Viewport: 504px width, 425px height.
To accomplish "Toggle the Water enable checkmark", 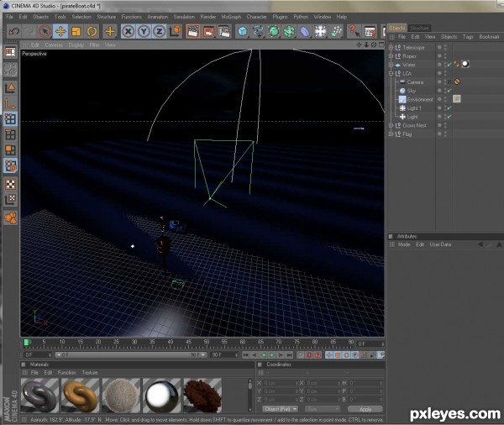I will [449, 65].
